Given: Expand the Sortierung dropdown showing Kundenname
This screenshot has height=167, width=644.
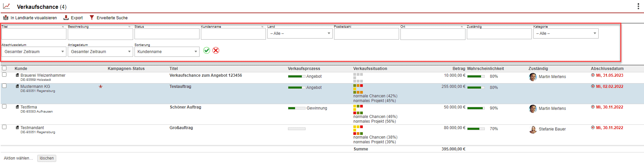Looking at the screenshot, I should [167, 52].
